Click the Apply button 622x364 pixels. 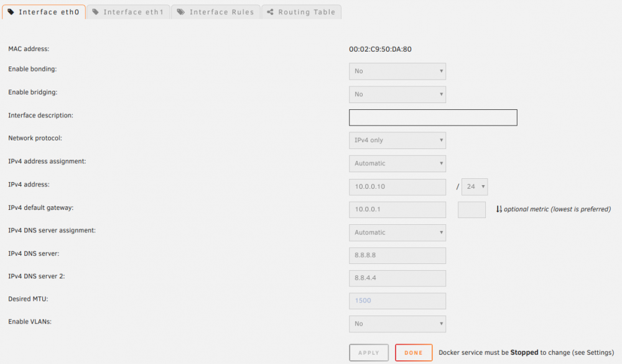click(x=368, y=353)
